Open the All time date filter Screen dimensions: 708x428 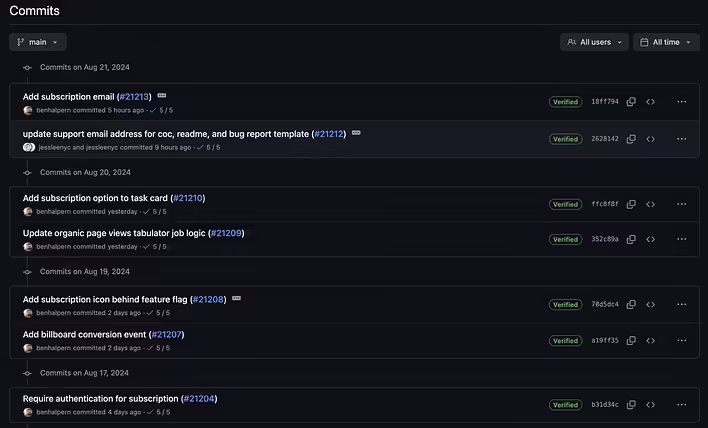click(x=666, y=42)
